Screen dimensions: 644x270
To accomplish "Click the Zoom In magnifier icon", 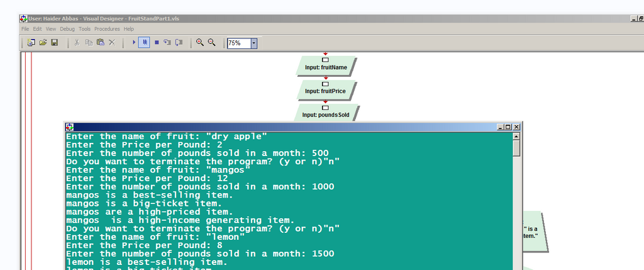I will tap(200, 43).
